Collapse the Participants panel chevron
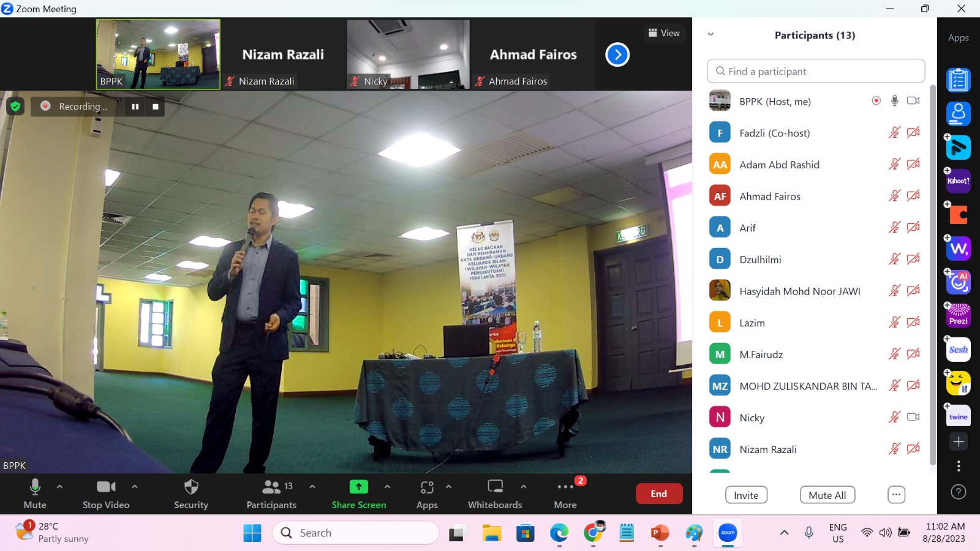 (710, 34)
